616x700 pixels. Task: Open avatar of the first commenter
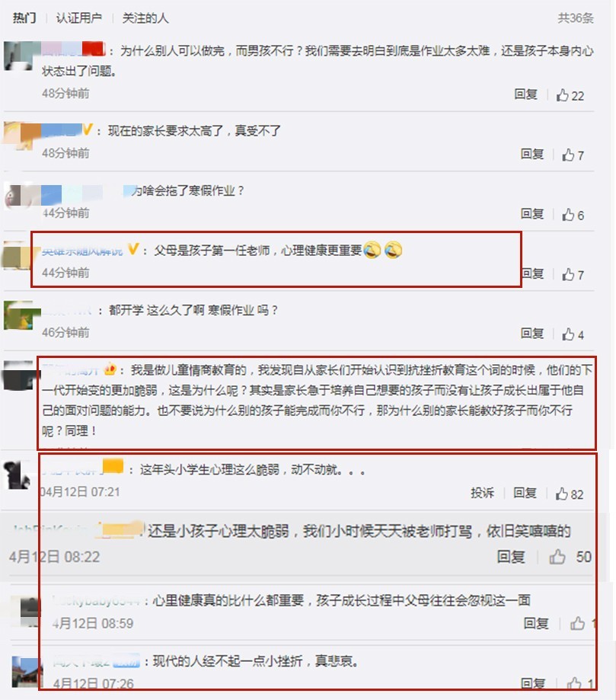point(19,56)
